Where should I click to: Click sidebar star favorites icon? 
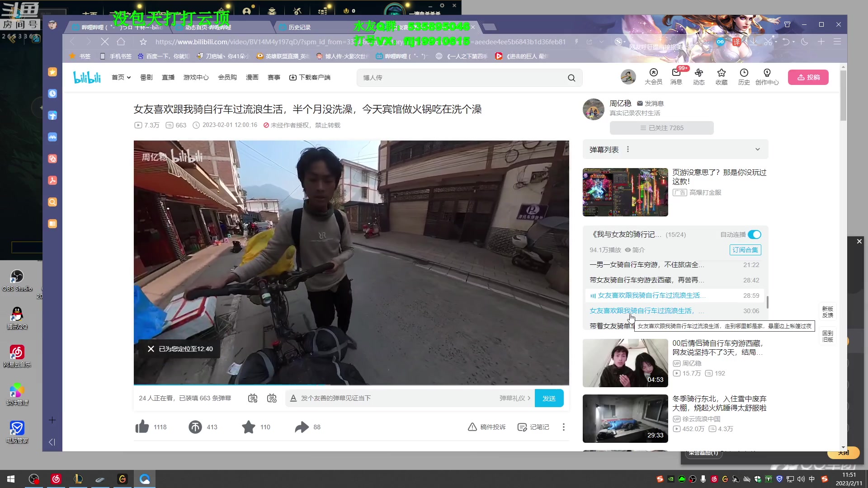(x=52, y=72)
